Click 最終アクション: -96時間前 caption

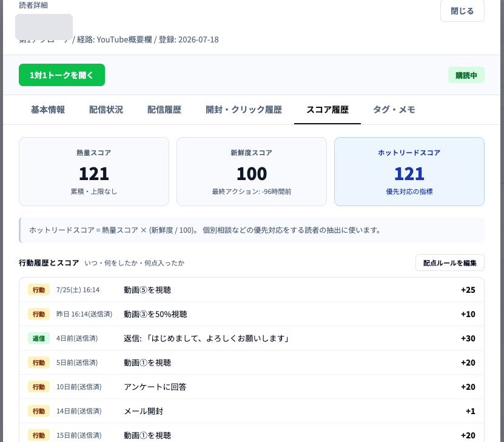pyautogui.click(x=252, y=192)
